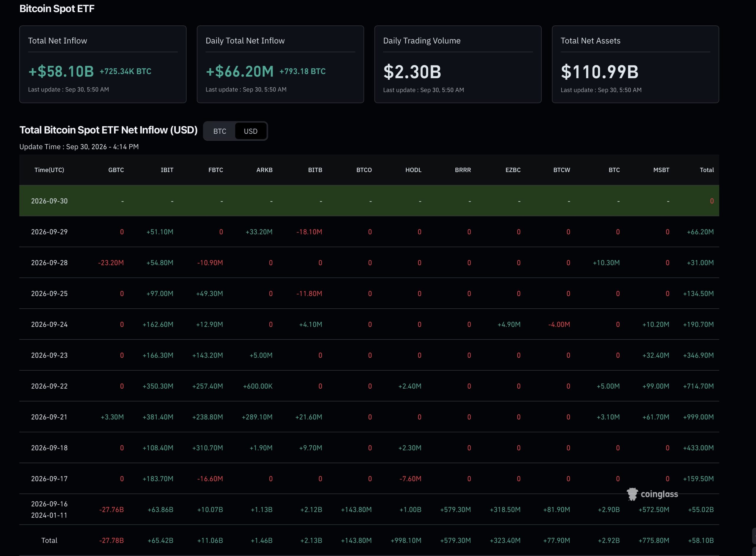Click the FBTC column header
Screen dimensions: 756x556
[216, 170]
